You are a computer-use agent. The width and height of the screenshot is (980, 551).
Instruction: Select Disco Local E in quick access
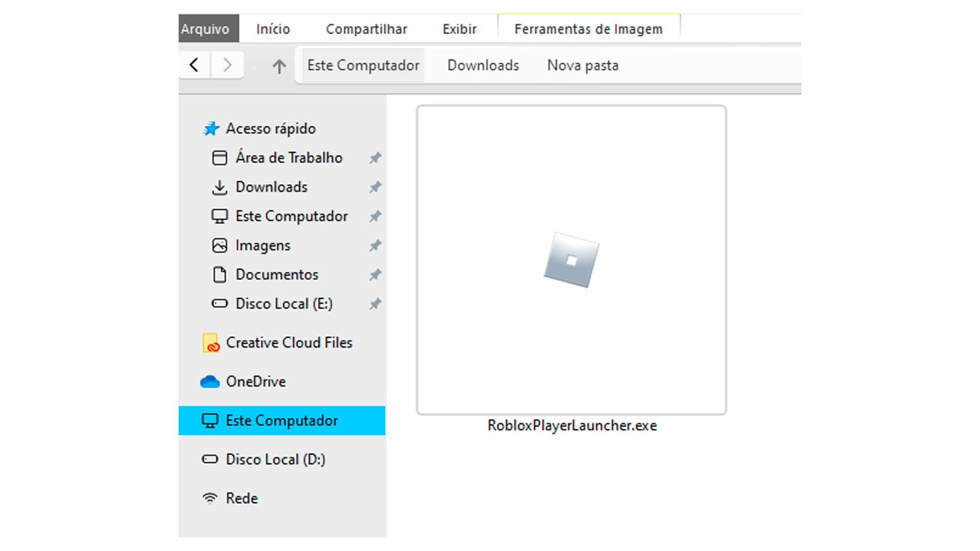pyautogui.click(x=283, y=304)
